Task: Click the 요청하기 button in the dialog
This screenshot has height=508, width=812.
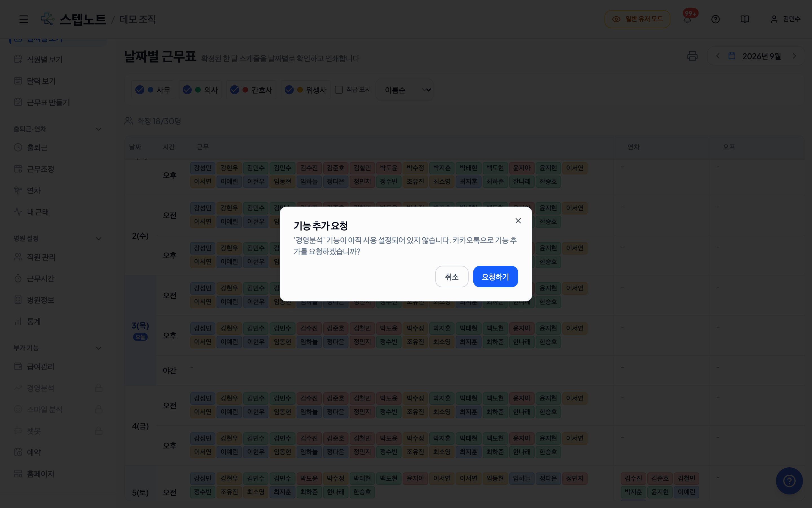Action: click(x=495, y=277)
